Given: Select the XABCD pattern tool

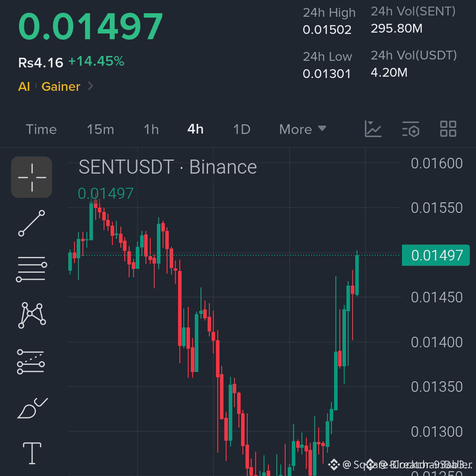Looking at the screenshot, I should point(32,315).
